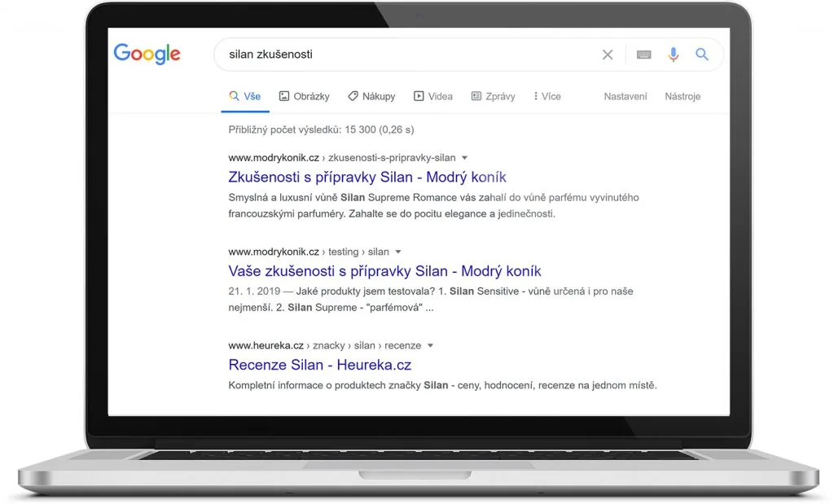Screen dimensions: 834x504
Task: Click the Google logo
Action: point(147,54)
